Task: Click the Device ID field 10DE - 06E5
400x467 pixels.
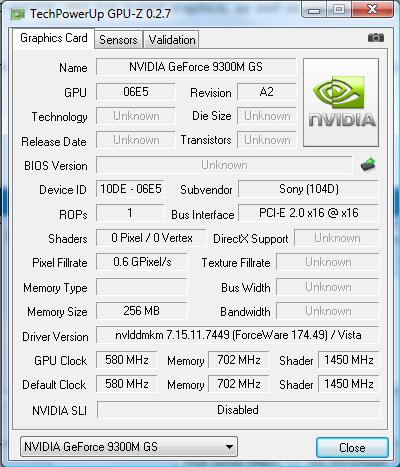Action: coord(130,189)
